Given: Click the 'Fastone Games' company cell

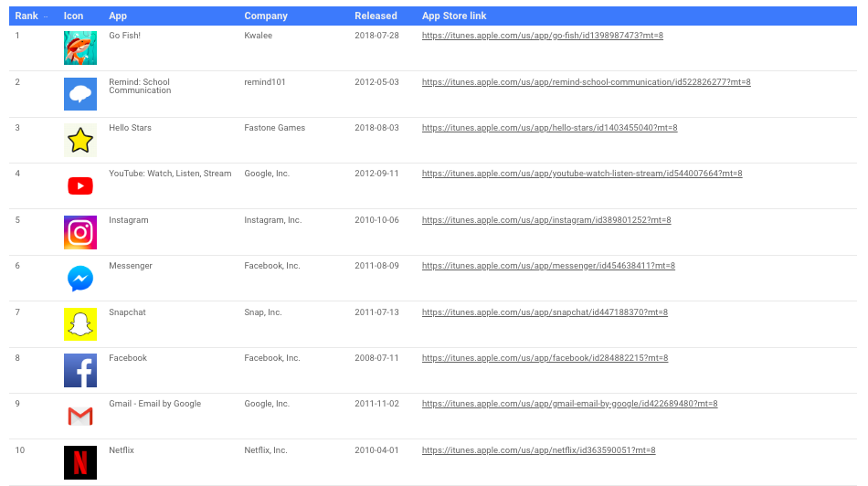Looking at the screenshot, I should [x=275, y=128].
